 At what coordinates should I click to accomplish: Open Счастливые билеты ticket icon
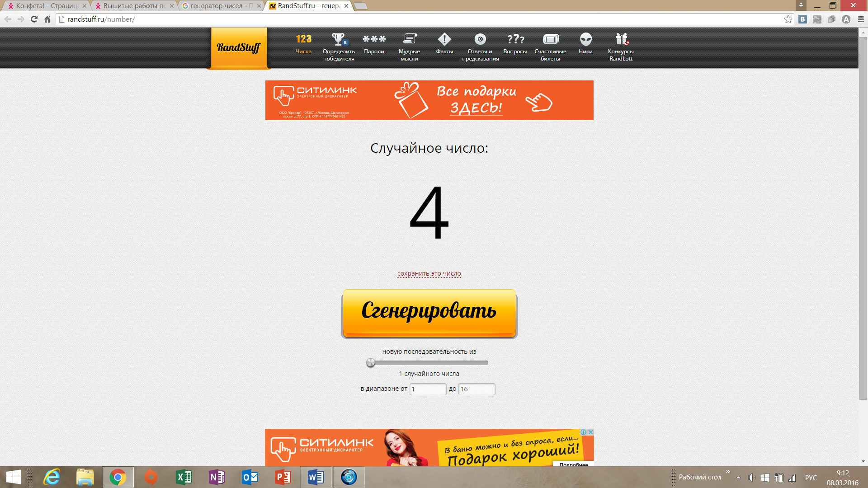click(x=550, y=40)
